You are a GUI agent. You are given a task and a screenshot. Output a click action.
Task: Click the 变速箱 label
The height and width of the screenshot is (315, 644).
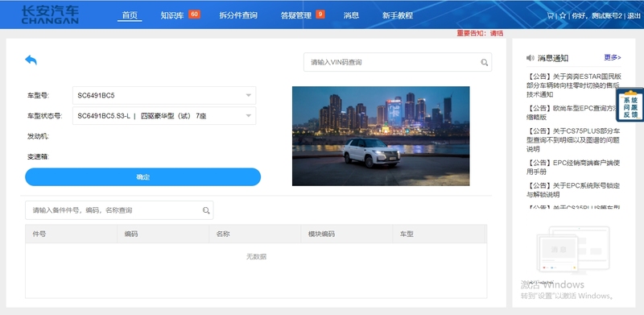coord(38,156)
